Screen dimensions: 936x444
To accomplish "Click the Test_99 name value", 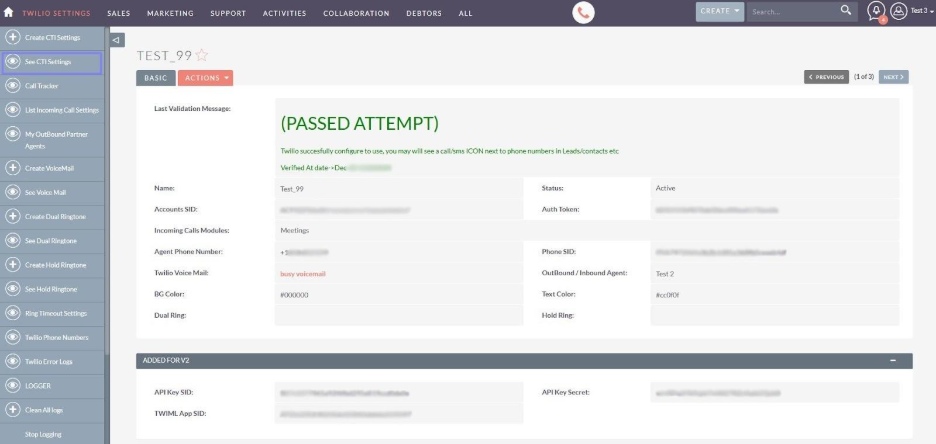I will (x=291, y=188).
